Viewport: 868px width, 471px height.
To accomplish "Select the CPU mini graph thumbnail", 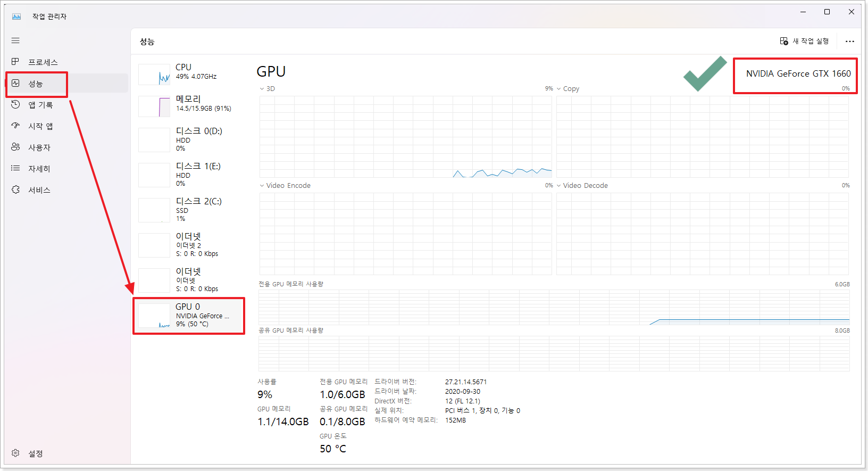I will pos(154,75).
